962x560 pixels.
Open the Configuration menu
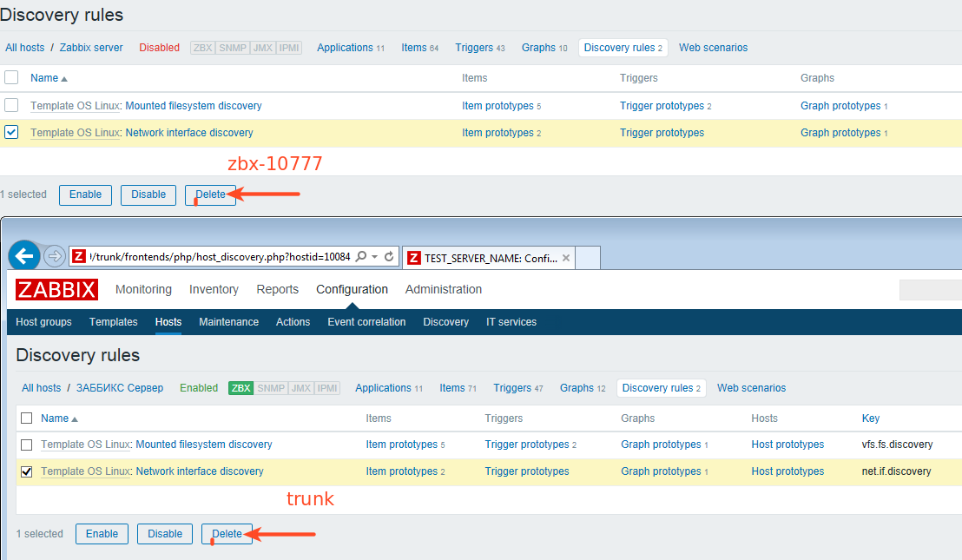point(353,289)
